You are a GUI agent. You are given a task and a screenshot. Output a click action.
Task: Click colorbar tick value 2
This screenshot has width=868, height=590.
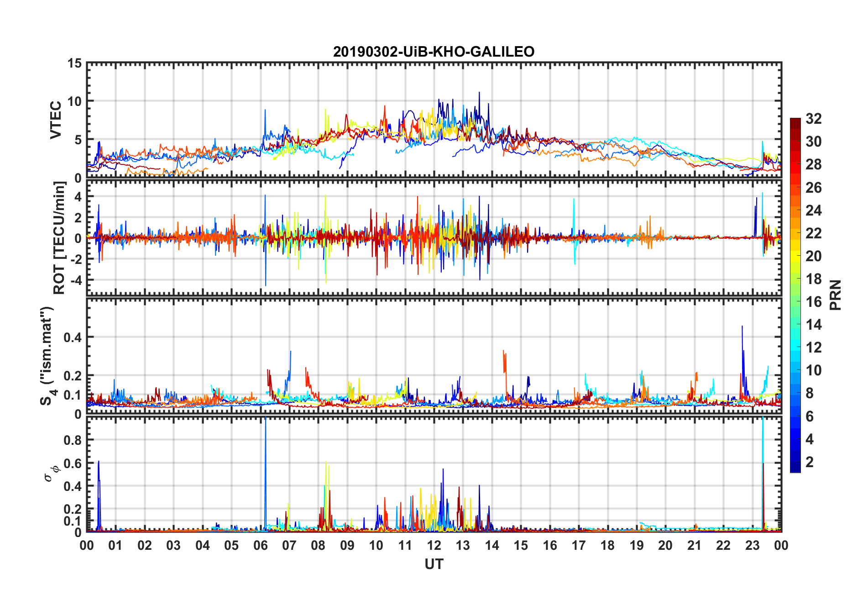click(810, 462)
